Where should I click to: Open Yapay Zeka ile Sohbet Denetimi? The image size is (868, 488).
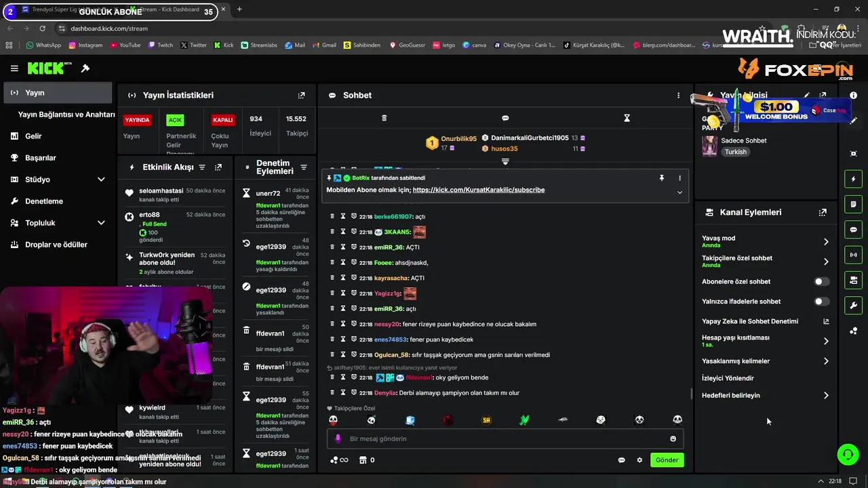[750, 321]
